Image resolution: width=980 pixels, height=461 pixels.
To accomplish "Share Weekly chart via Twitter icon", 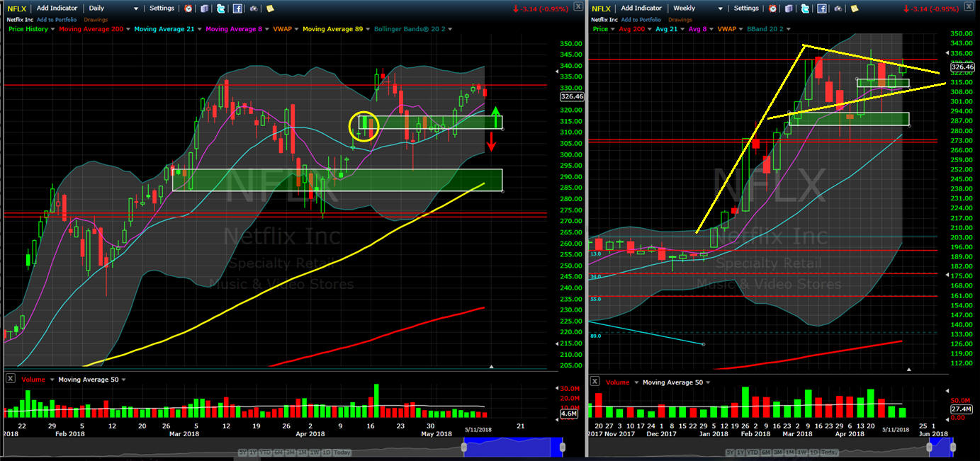I will (x=805, y=8).
